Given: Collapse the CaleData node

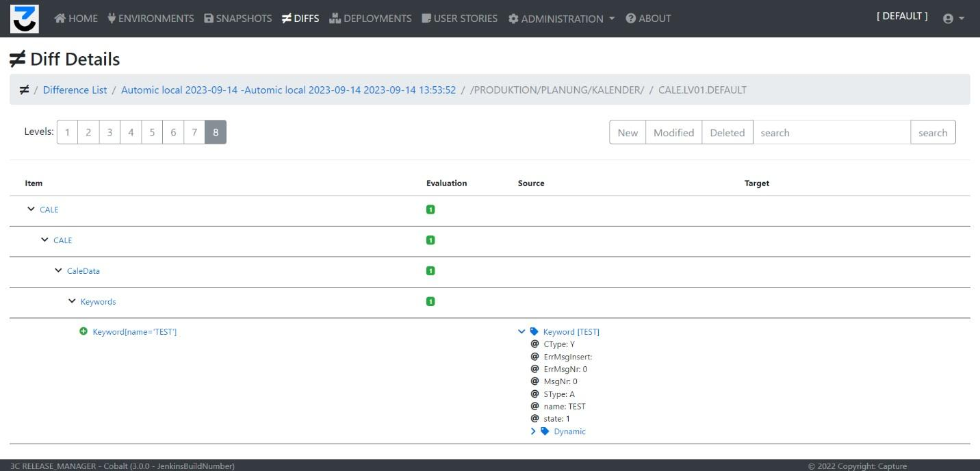Looking at the screenshot, I should pos(58,270).
